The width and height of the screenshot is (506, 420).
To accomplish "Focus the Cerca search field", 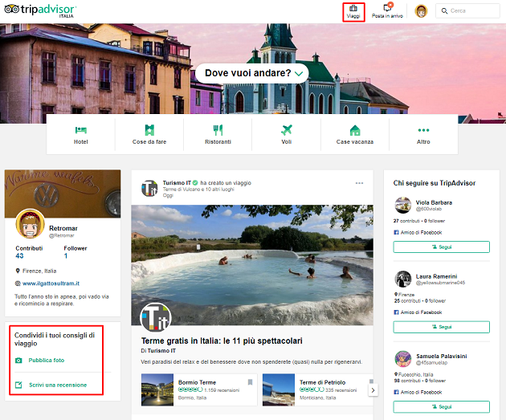I will point(467,11).
